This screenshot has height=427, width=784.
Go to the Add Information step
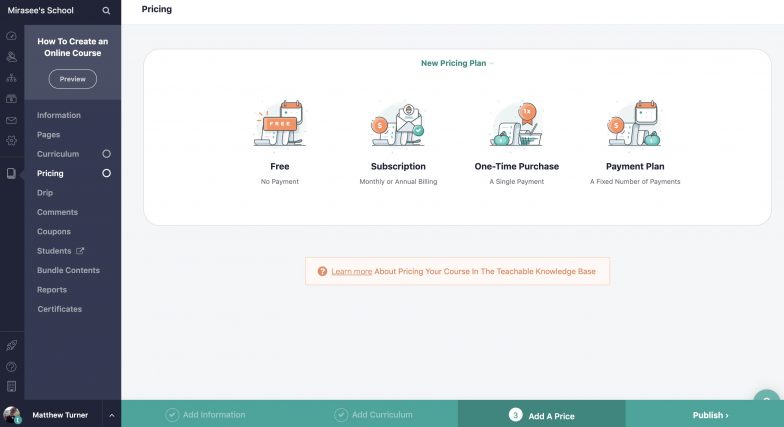(x=206, y=414)
